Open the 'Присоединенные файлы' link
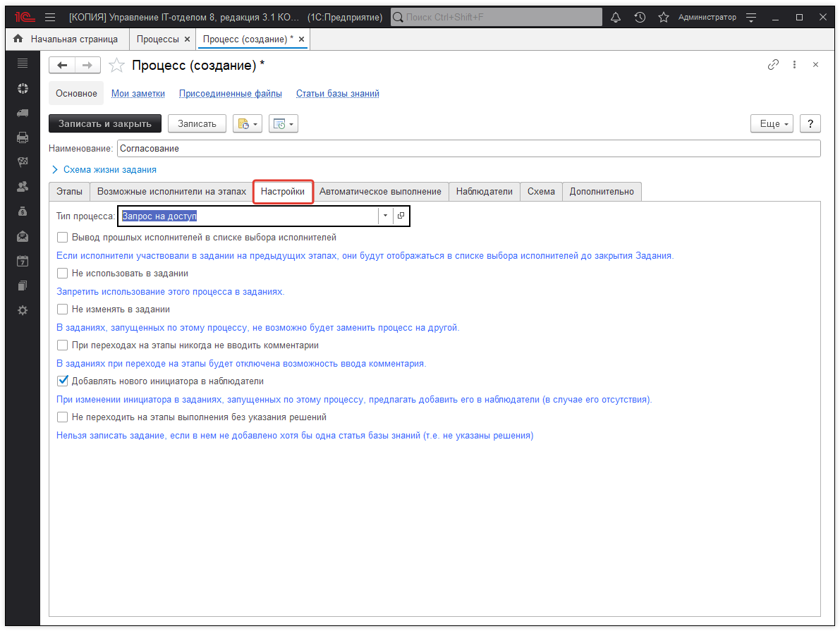This screenshot has height=631, width=840. tap(230, 94)
